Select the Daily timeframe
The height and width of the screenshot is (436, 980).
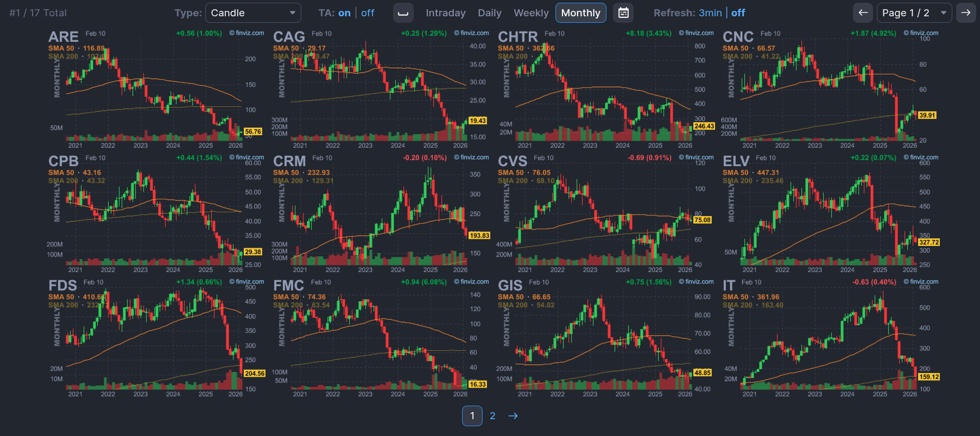click(x=489, y=13)
